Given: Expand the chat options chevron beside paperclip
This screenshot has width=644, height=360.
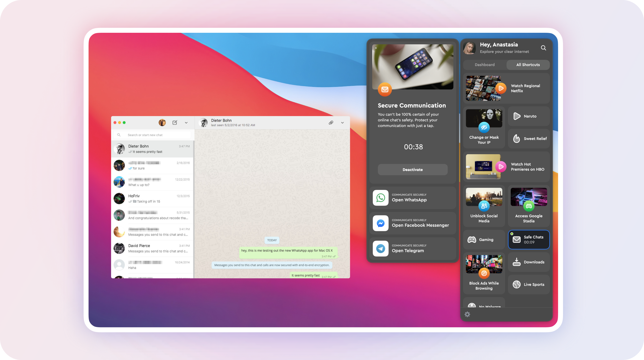Looking at the screenshot, I should click(342, 123).
